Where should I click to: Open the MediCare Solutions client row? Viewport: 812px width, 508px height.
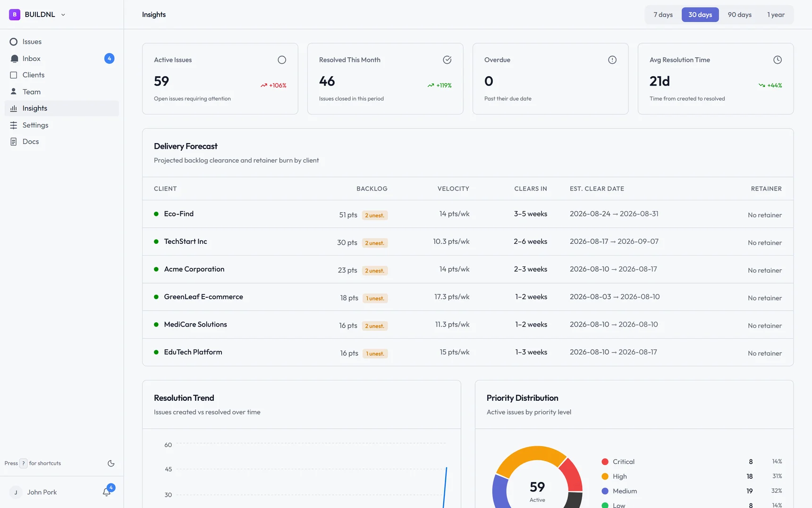468,325
